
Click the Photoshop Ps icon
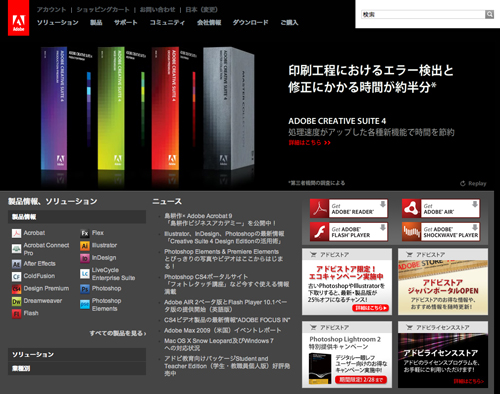pos(85,289)
